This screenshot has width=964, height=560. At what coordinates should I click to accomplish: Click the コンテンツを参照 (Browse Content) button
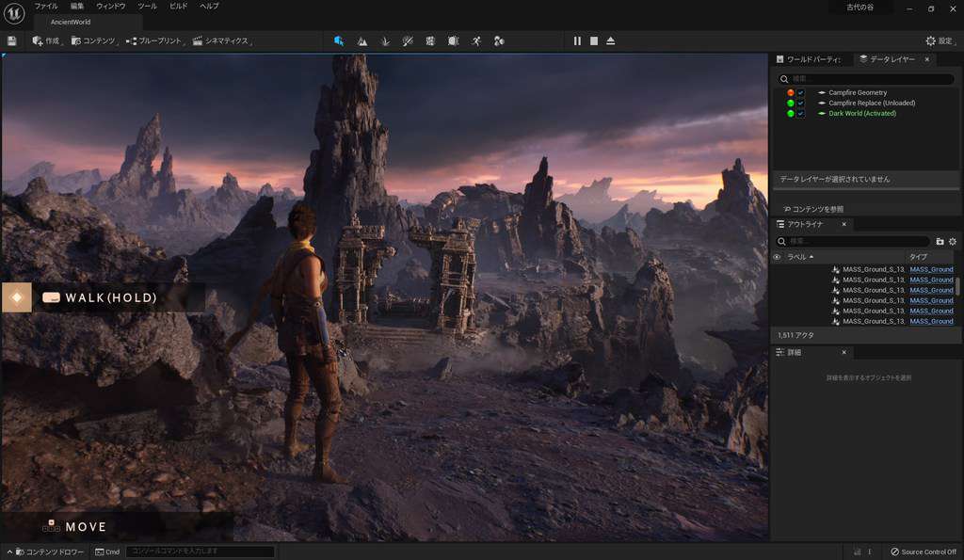click(x=813, y=210)
